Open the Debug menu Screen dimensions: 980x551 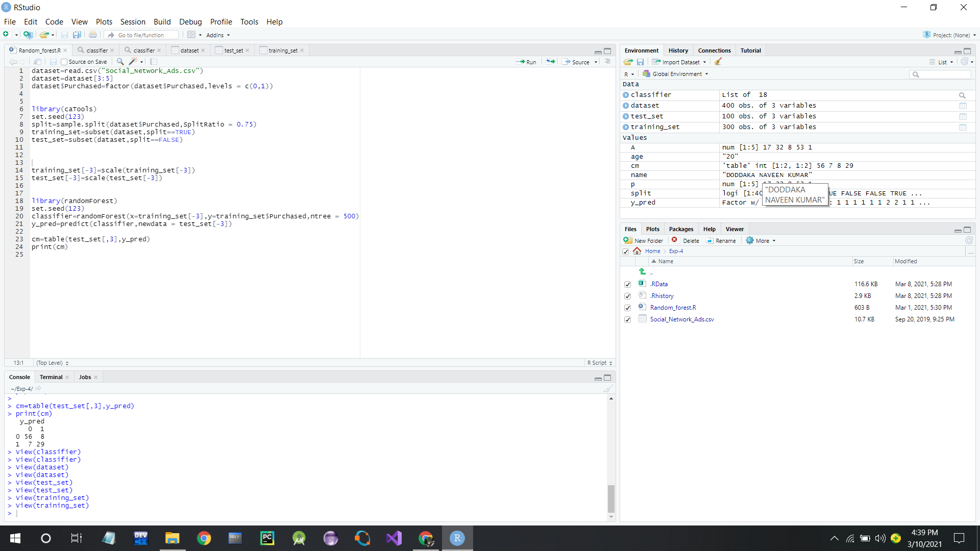click(190, 21)
